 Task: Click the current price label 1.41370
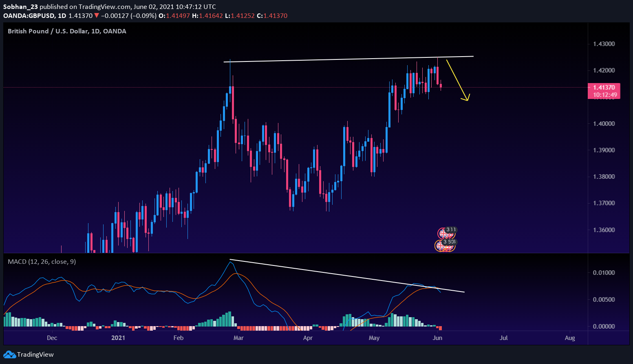pos(604,88)
